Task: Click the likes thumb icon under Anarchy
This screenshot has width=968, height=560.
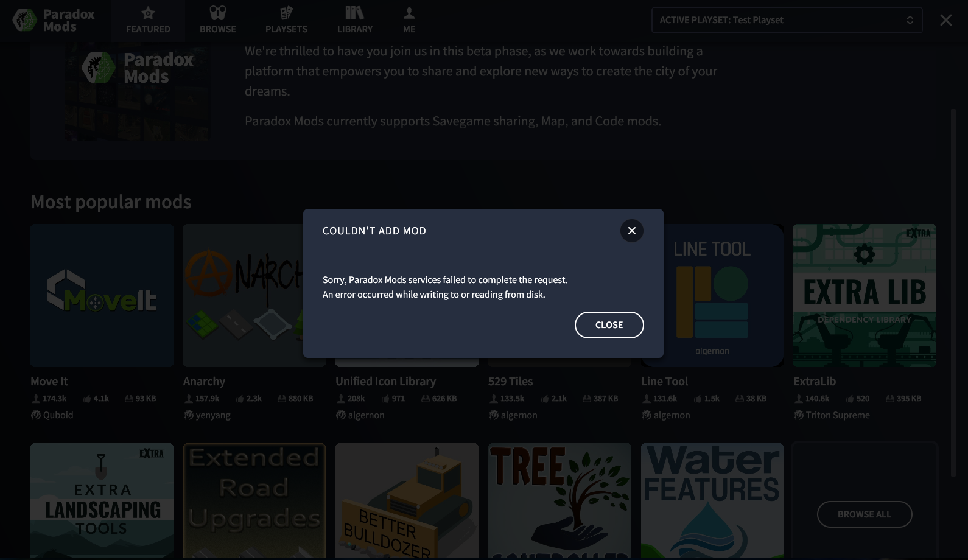Action: (240, 399)
